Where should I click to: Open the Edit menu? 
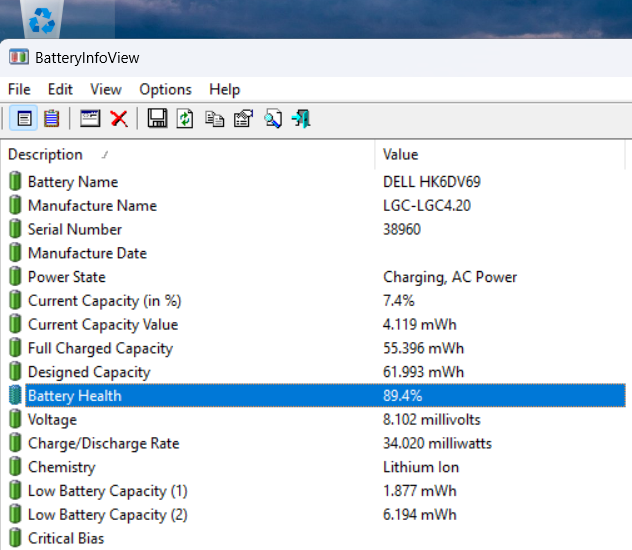(60, 89)
